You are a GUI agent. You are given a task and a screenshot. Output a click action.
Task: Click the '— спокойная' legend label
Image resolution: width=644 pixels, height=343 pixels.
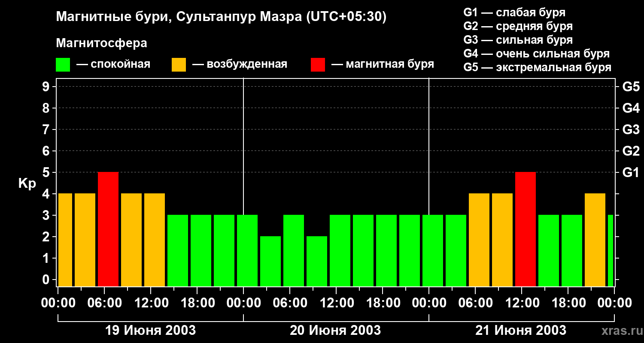coord(113,64)
